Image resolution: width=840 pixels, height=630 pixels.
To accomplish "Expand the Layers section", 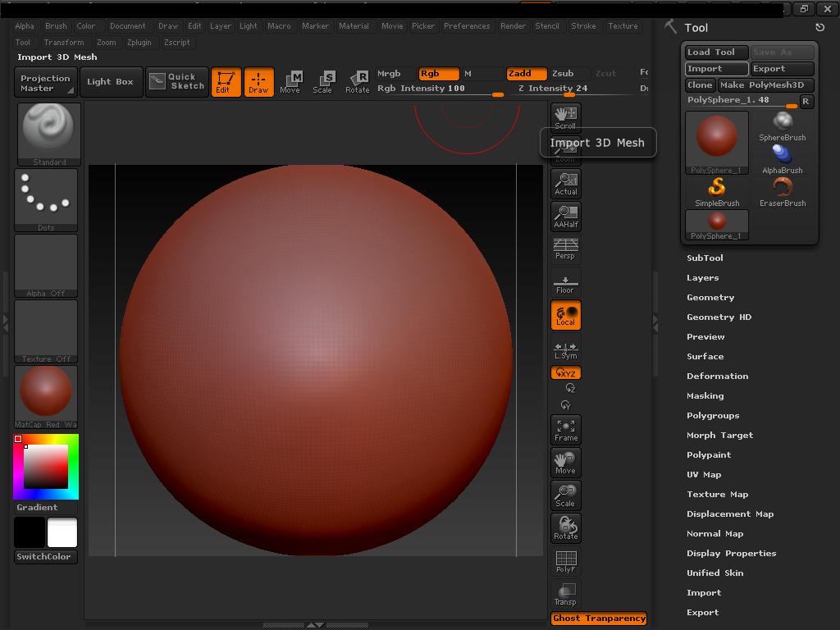I will (703, 278).
